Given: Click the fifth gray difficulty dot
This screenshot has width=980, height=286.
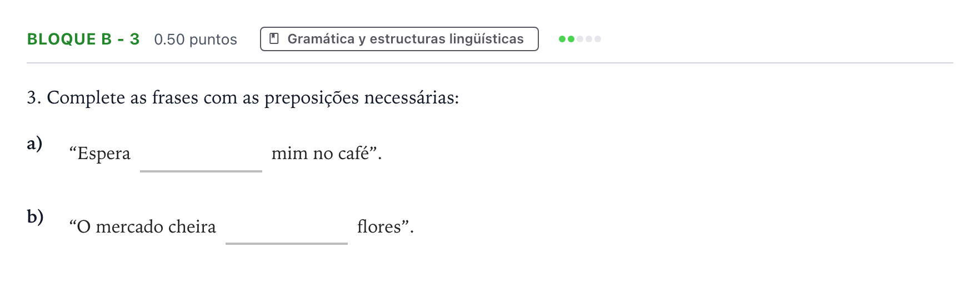Looking at the screenshot, I should 598,39.
